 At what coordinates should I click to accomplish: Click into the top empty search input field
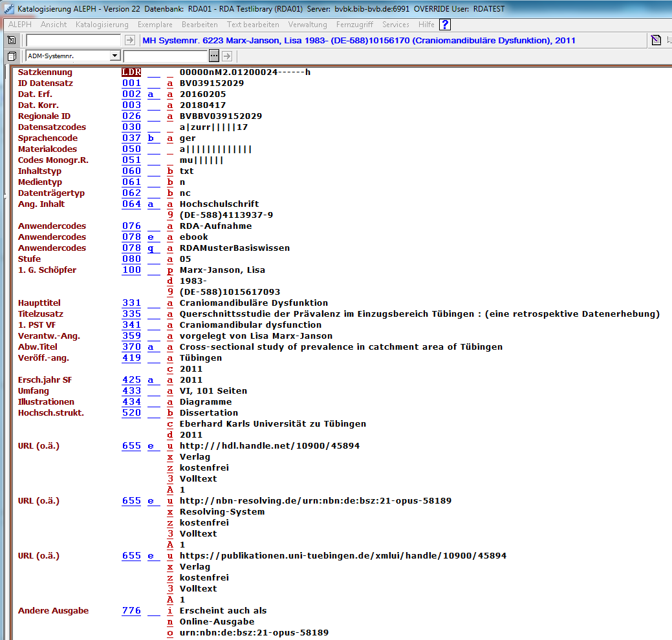point(73,40)
